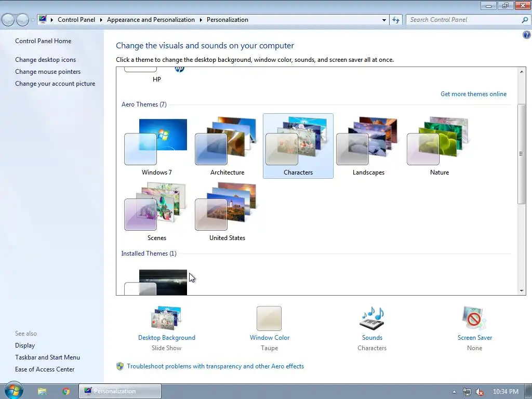This screenshot has width=532, height=399.
Task: Click the Aero troubleshoot shield icon
Action: pyautogui.click(x=120, y=366)
